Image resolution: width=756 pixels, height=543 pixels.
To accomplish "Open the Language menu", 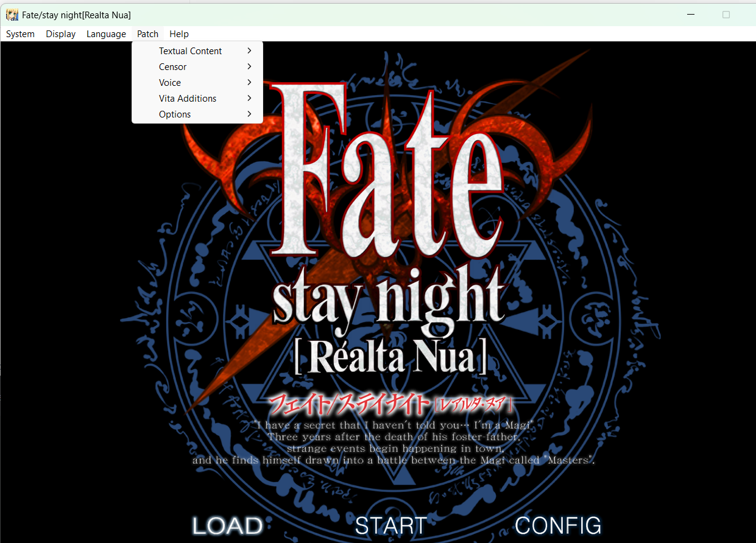I will point(106,34).
